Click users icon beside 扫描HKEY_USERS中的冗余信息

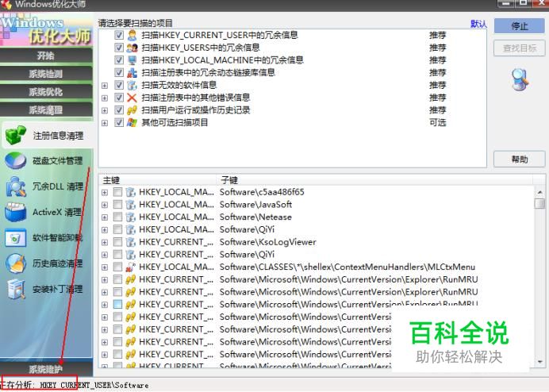(x=132, y=48)
